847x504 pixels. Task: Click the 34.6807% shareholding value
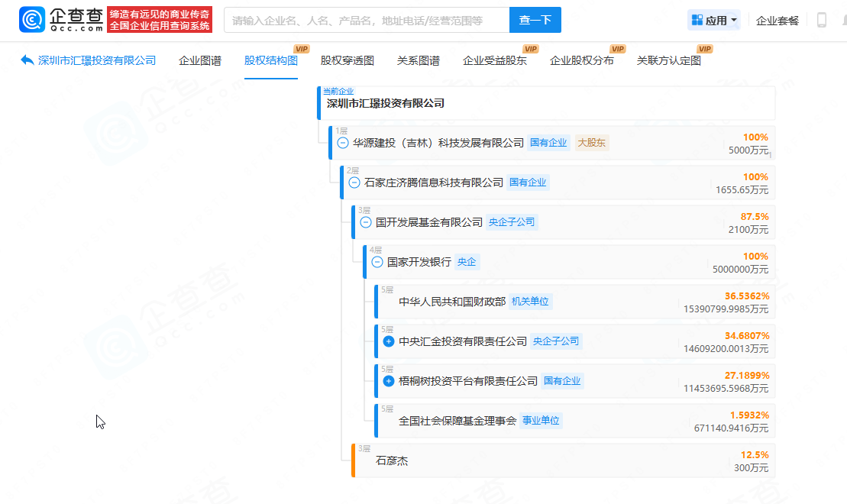(x=746, y=336)
